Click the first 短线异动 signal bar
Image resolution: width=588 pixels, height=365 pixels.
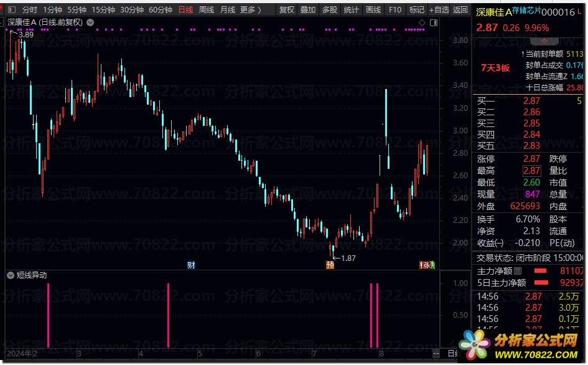[49, 315]
